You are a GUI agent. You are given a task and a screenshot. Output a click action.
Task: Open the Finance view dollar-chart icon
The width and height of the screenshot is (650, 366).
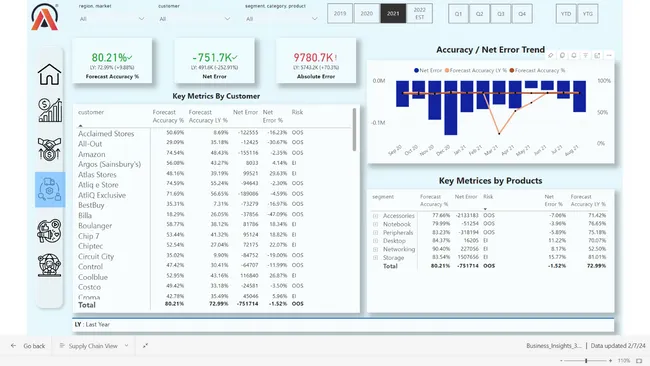pyautogui.click(x=50, y=110)
